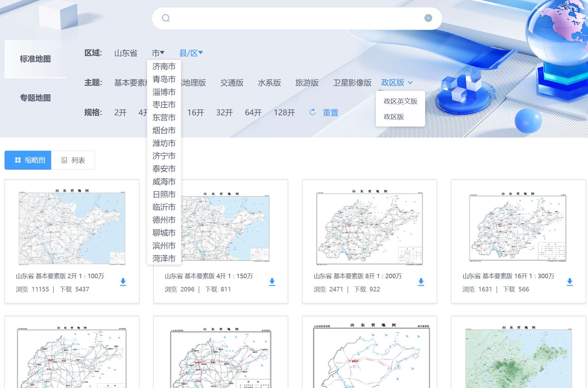588x388 pixels.
Task: Filter by 128开 size
Action: [x=284, y=113]
